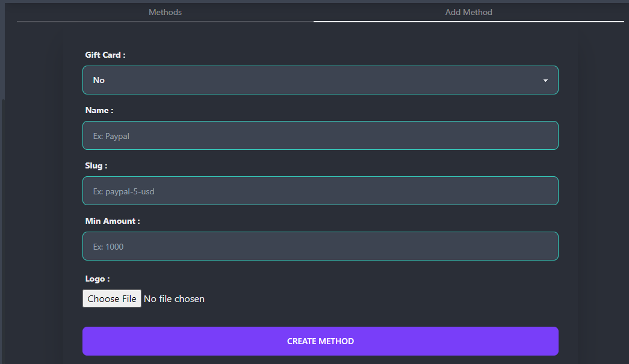Image resolution: width=629 pixels, height=364 pixels.
Task: Focus the Slug input with paypal-5-usd placeholder
Action: point(320,191)
